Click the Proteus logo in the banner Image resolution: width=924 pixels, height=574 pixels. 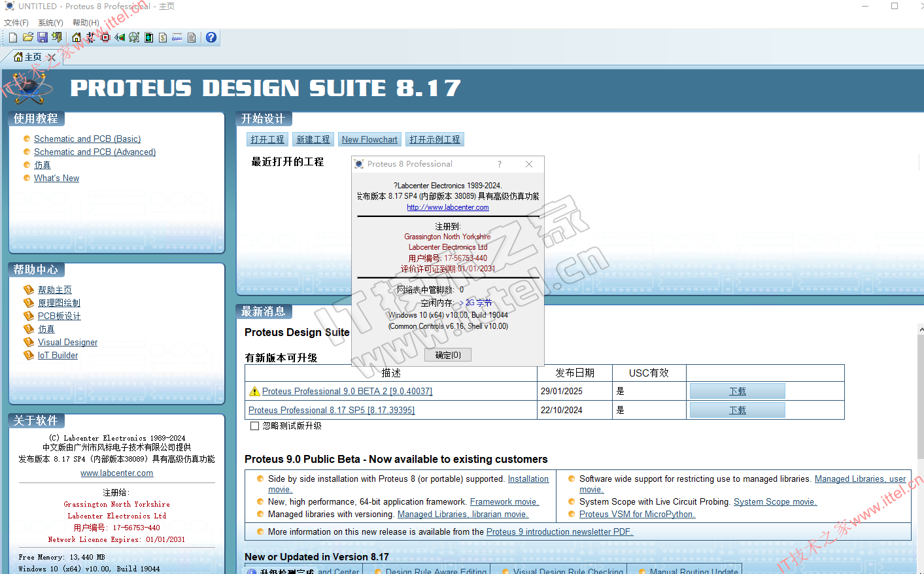30,88
